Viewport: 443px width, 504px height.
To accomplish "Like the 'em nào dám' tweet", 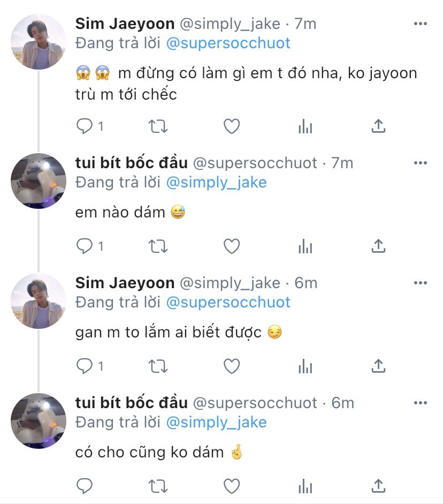I will pos(231,246).
